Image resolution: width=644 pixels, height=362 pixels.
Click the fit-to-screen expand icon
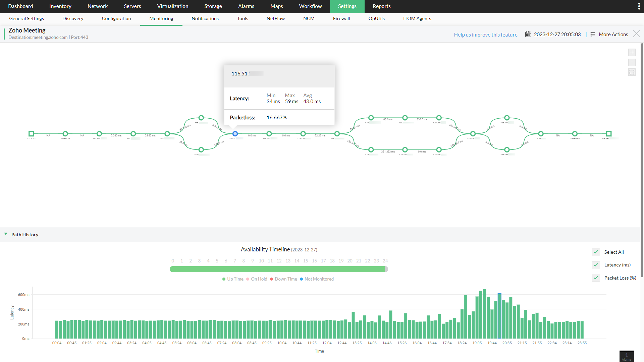(x=632, y=72)
